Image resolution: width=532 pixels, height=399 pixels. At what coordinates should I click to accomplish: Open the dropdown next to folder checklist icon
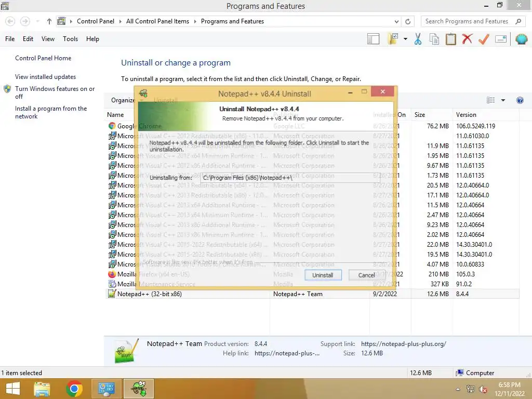pyautogui.click(x=405, y=39)
